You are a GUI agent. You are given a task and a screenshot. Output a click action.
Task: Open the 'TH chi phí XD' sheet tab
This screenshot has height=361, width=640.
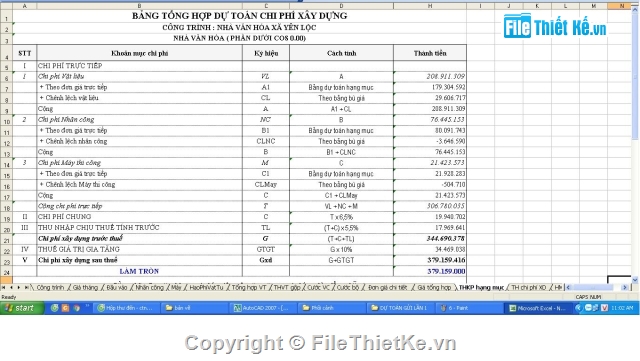click(529, 287)
